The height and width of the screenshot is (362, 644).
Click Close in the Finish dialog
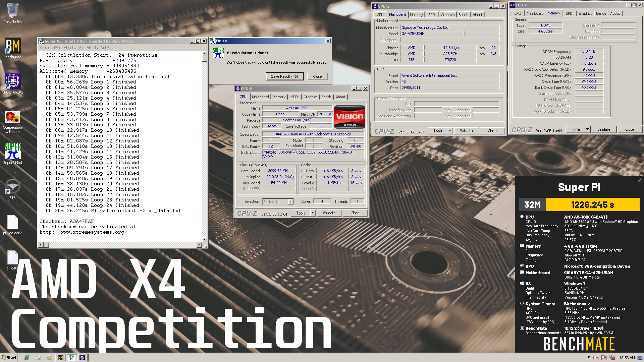(x=317, y=76)
